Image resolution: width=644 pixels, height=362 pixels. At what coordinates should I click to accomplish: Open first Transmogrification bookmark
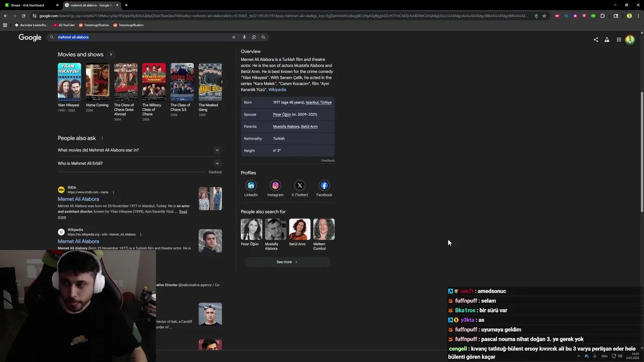[x=94, y=25]
